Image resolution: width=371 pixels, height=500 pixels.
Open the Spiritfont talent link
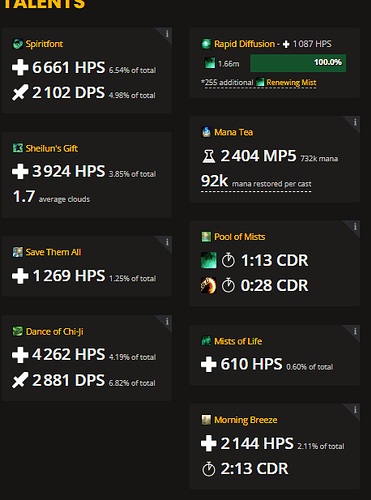click(x=44, y=44)
